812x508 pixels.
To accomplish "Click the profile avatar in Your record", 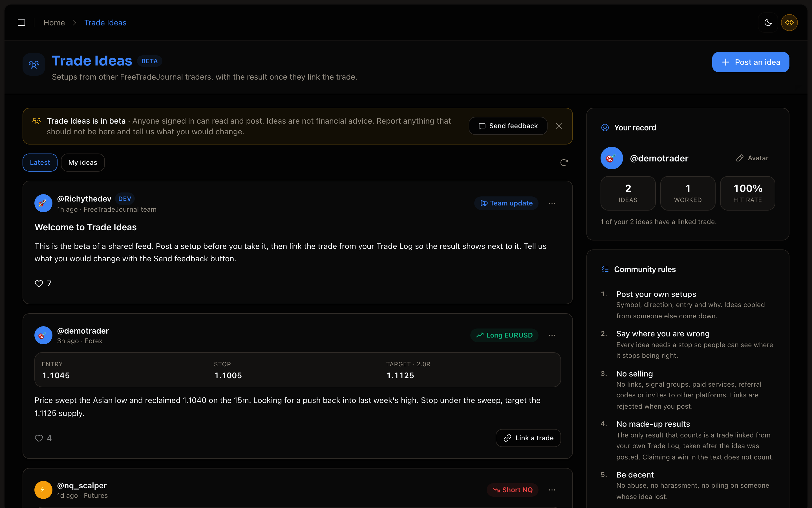I will (x=612, y=158).
